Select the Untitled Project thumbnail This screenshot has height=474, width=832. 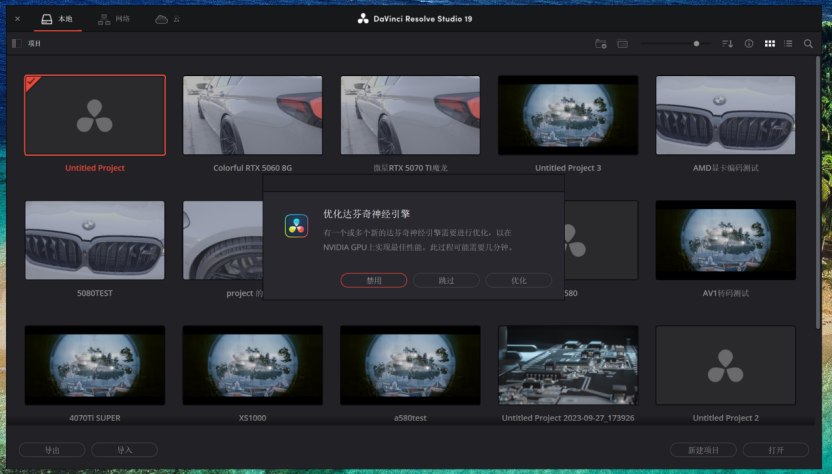(95, 115)
